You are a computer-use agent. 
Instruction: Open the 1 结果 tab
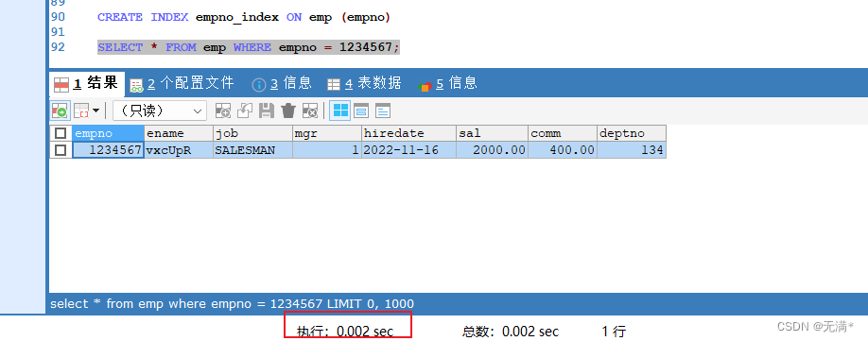pyautogui.click(x=86, y=83)
